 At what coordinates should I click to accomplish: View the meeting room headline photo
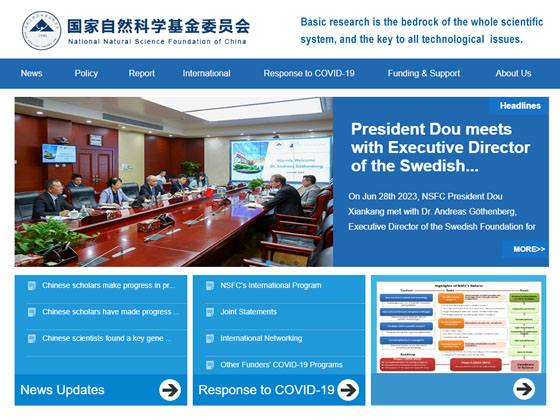pyautogui.click(x=174, y=182)
